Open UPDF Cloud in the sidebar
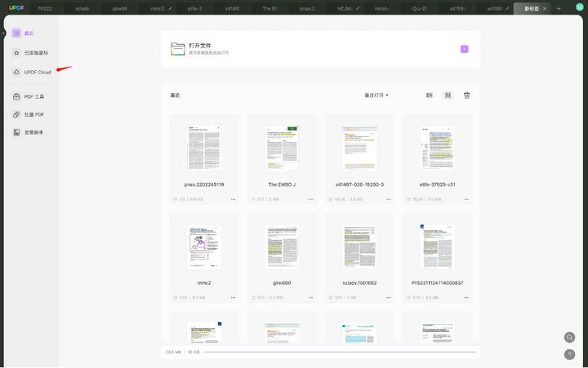The image size is (588, 368). (32, 72)
